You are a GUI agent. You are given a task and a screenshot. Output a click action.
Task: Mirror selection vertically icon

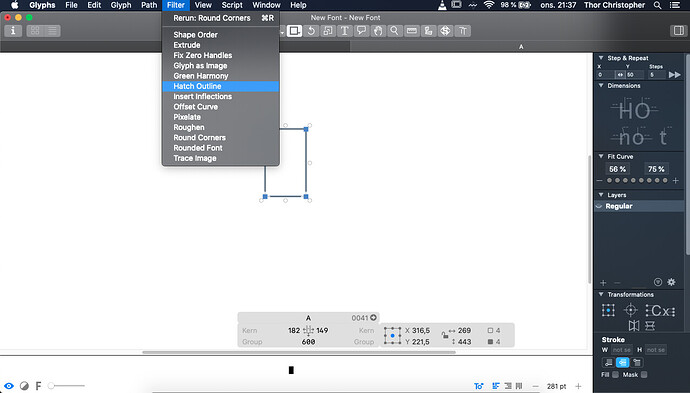[650, 326]
